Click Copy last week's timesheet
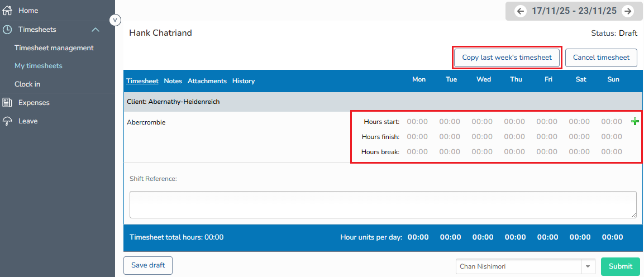This screenshot has height=277, width=644. (507, 58)
